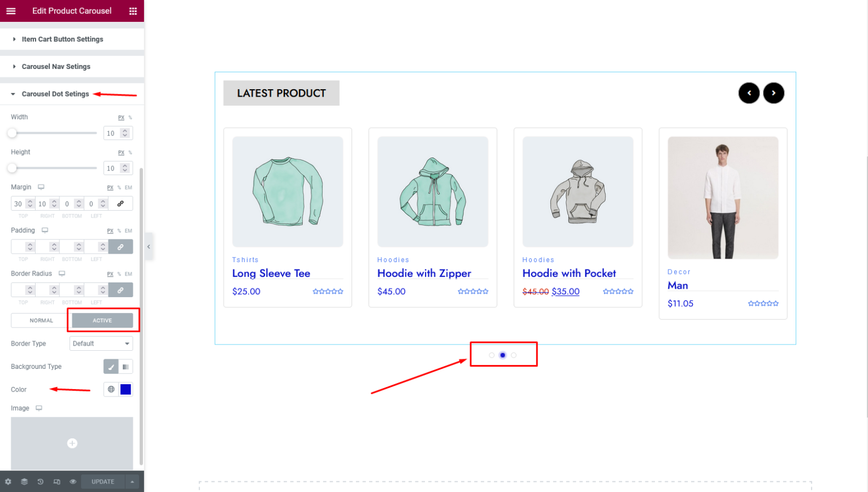
Task: Select the Active state tab
Action: tap(102, 320)
